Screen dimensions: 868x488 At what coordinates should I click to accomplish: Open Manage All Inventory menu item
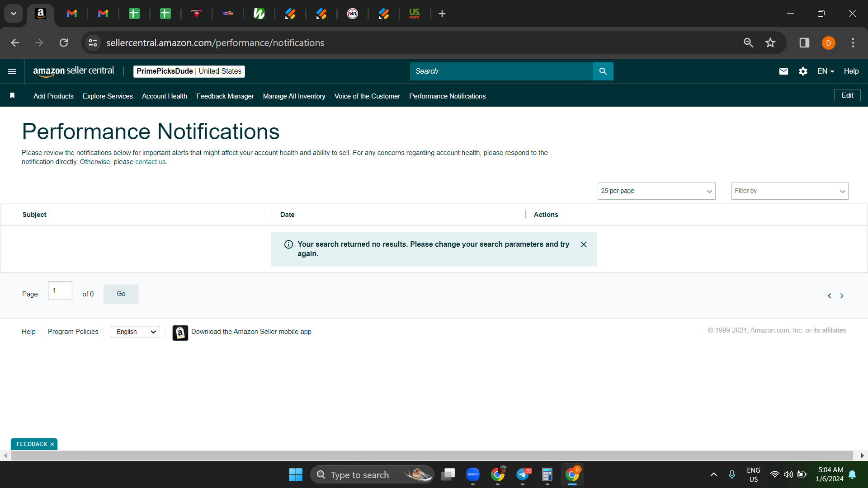(294, 96)
